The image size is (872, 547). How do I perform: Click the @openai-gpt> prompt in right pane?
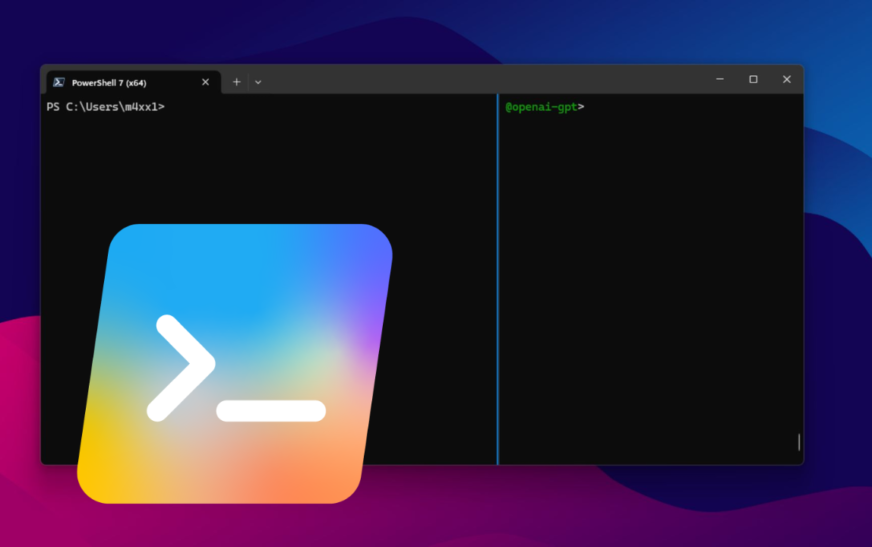click(x=544, y=107)
